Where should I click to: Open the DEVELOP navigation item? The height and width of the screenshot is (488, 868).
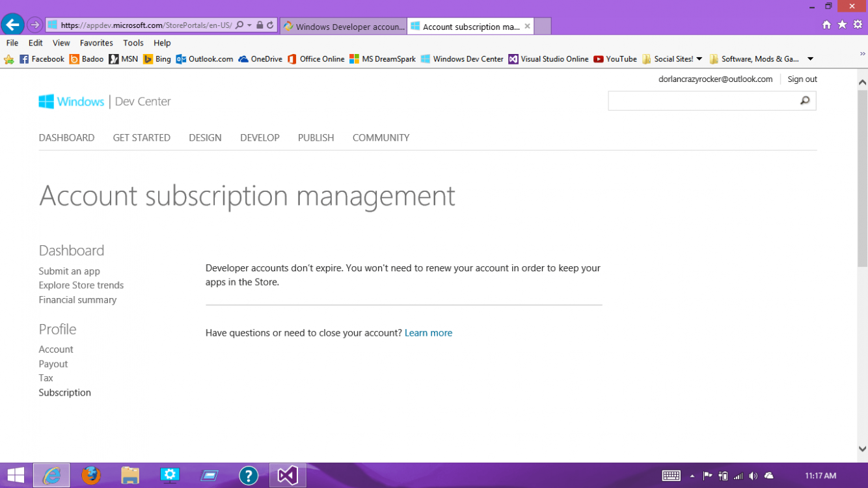click(x=260, y=138)
